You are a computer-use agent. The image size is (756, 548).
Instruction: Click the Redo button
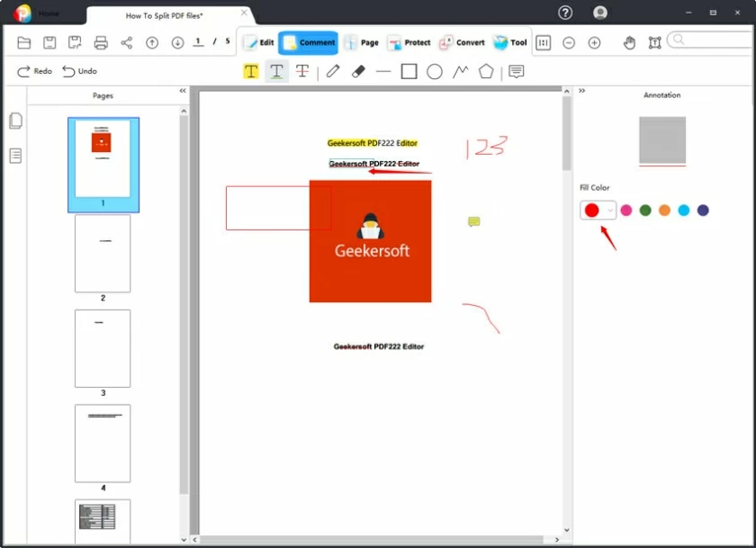33,72
